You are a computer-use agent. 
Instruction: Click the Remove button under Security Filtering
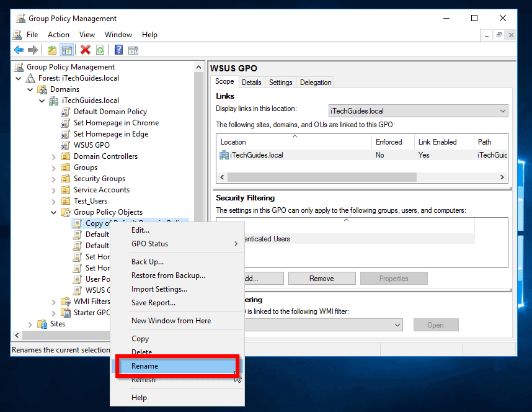pos(321,279)
